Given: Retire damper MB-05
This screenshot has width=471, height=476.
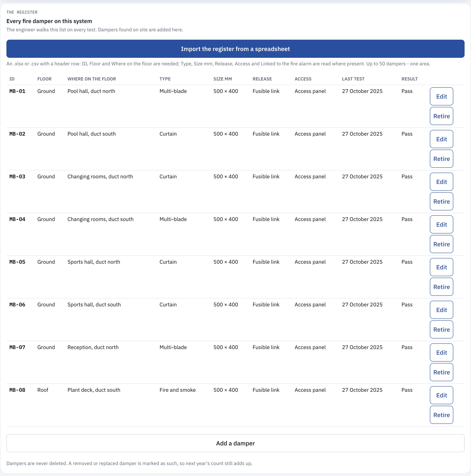Looking at the screenshot, I should [x=442, y=287].
